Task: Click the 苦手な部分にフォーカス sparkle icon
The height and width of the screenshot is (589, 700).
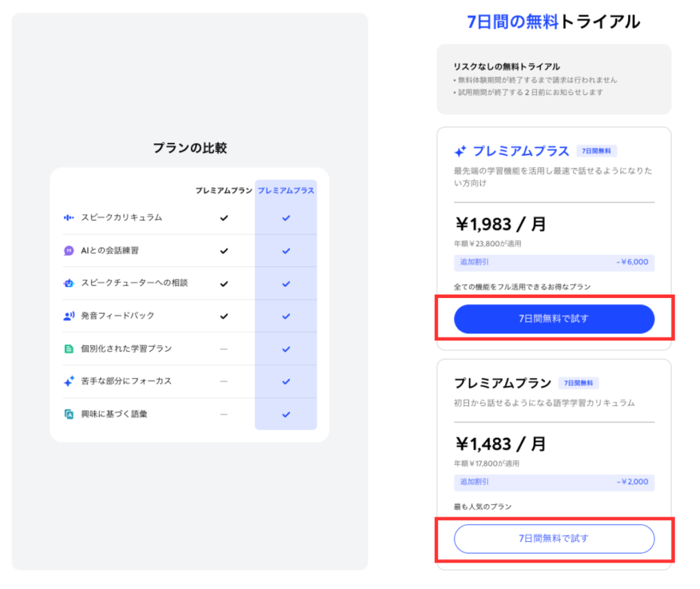Action: click(x=68, y=381)
